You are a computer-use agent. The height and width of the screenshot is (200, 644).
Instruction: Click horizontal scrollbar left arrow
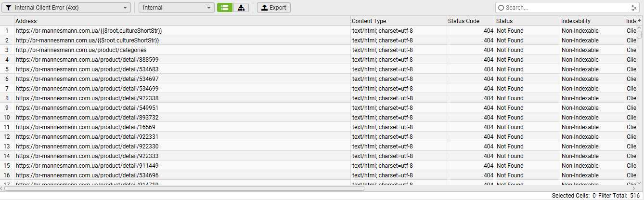2,188
